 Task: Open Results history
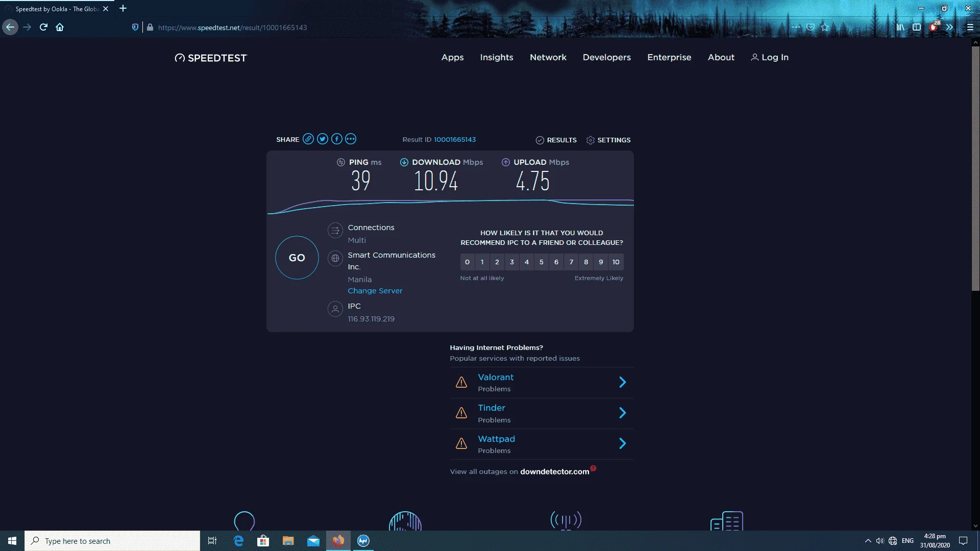point(556,140)
